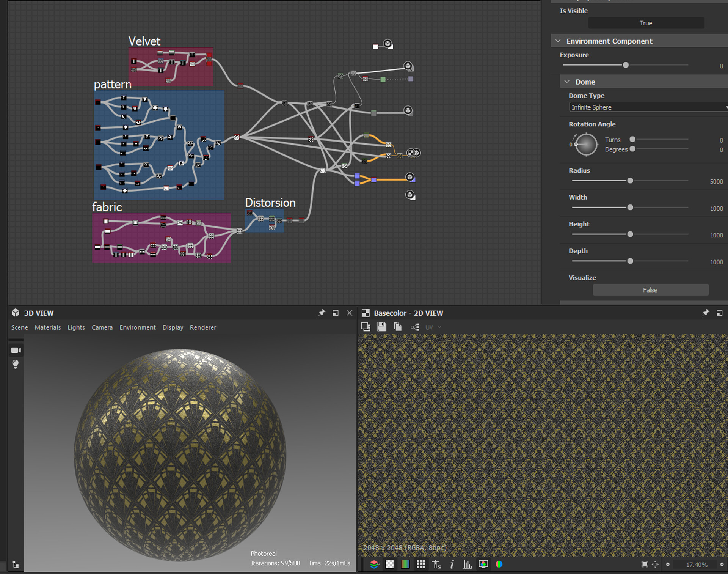Open the Renderer menu in 3D view

(x=203, y=327)
